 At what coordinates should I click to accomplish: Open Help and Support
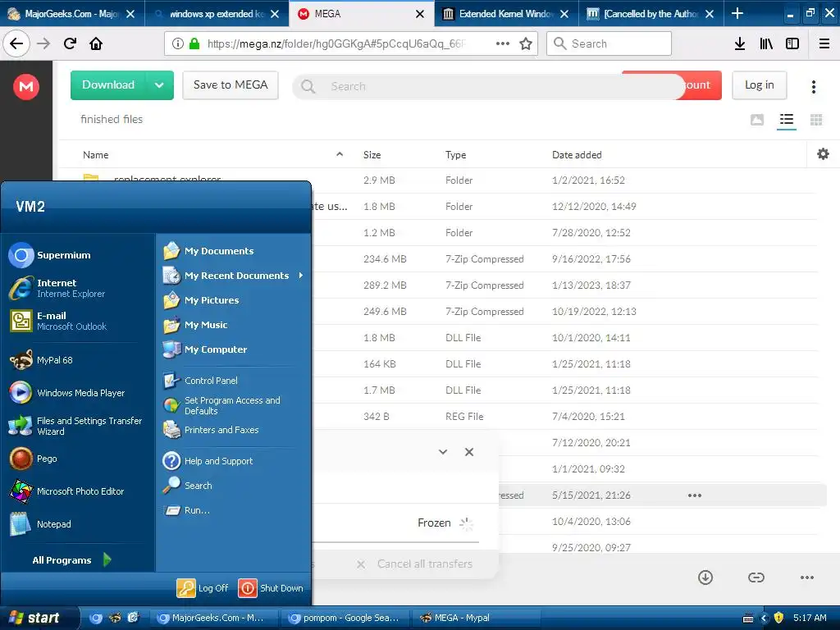pos(208,461)
